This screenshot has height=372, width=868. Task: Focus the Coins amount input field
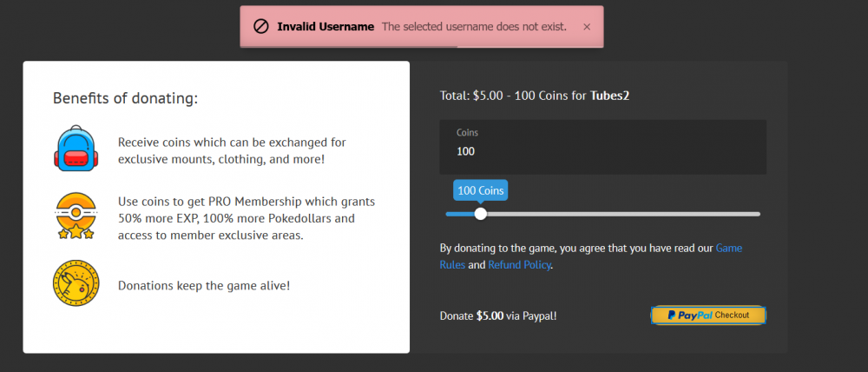(x=602, y=151)
